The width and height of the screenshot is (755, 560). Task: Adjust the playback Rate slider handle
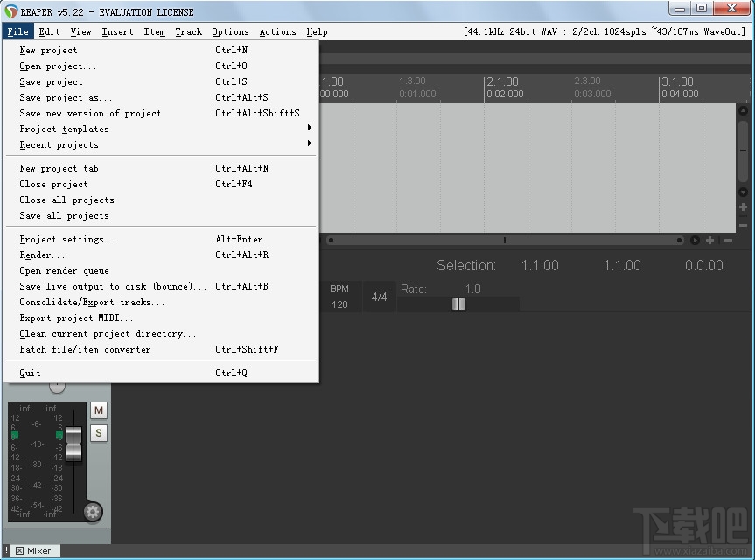[x=458, y=304]
